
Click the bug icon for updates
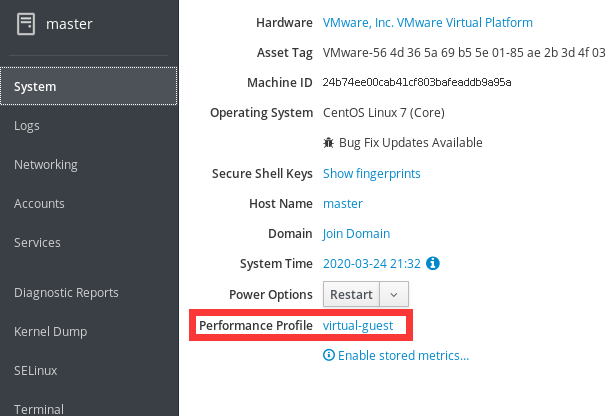tap(329, 143)
